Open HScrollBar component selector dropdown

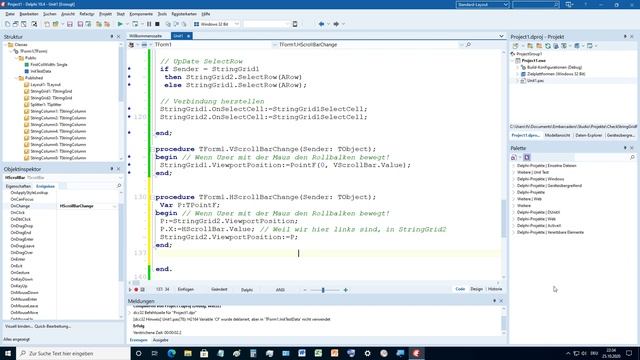click(120, 178)
